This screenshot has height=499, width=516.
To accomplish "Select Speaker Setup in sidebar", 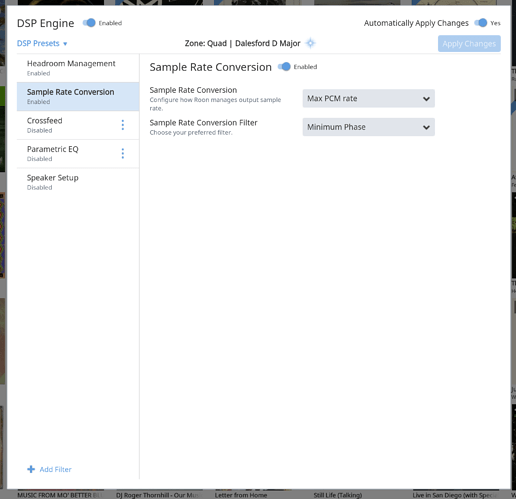I will 78,182.
